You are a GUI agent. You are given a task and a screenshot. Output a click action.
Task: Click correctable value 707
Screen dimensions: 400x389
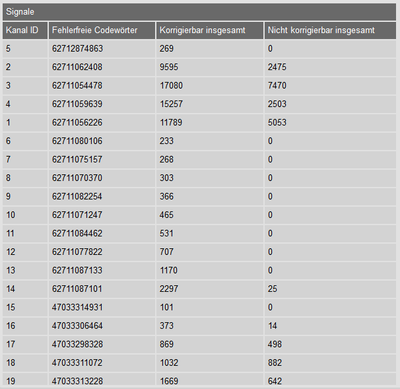click(x=166, y=252)
